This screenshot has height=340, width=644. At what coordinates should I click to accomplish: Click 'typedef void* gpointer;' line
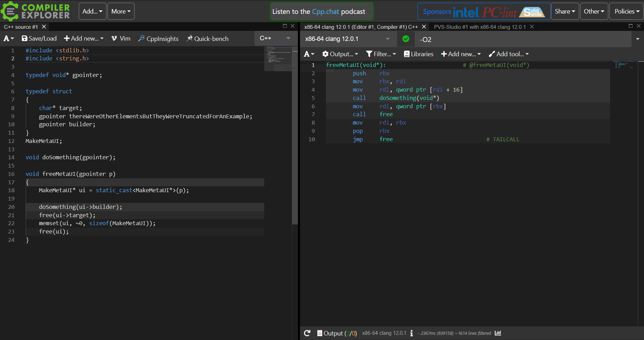64,75
